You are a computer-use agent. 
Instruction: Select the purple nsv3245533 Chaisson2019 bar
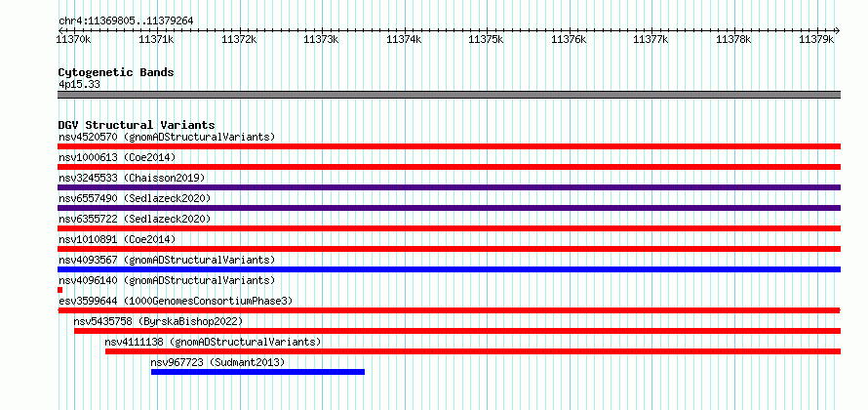[449, 187]
